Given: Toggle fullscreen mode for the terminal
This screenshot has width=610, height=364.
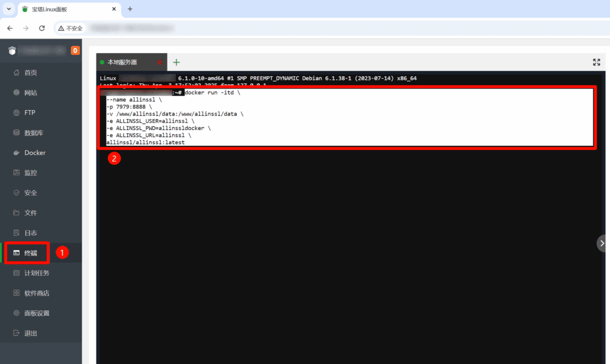Looking at the screenshot, I should pos(596,61).
